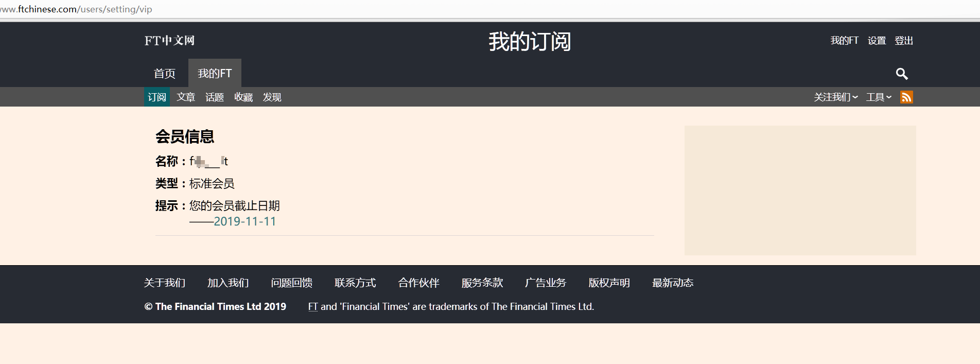Click the 我的FT link at top right

[845, 41]
